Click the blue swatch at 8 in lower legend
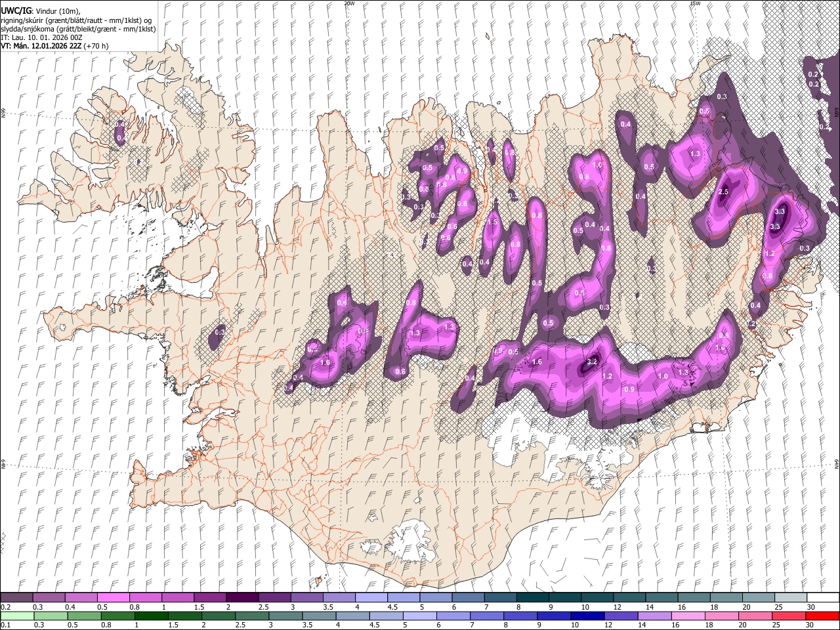The height and width of the screenshot is (630, 840). pyautogui.click(x=520, y=616)
